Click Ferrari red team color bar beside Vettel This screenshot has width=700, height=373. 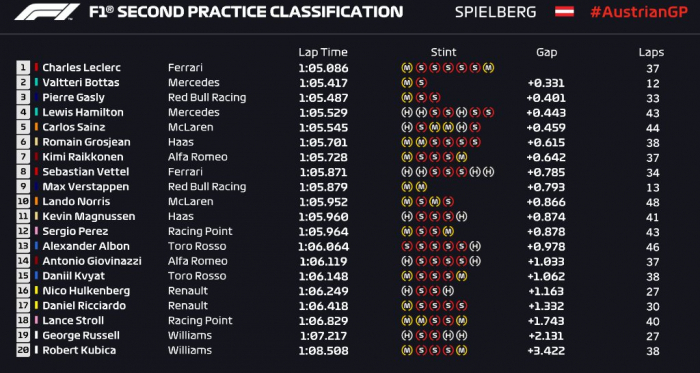[36, 172]
